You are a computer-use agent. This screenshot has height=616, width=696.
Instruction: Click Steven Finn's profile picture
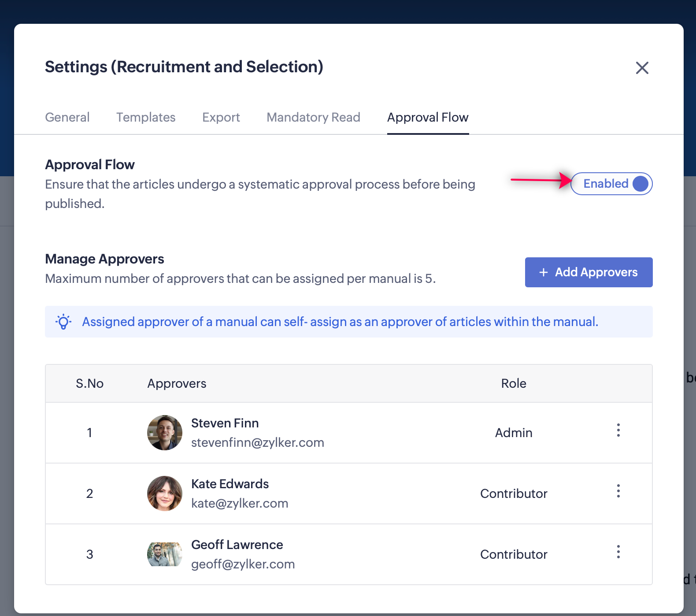[x=164, y=433]
